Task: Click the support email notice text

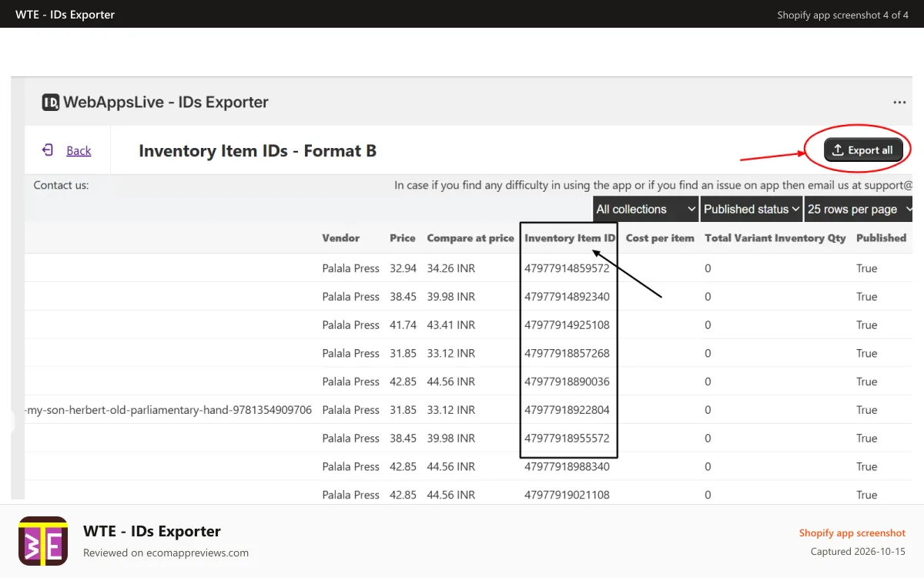Action: click(653, 185)
